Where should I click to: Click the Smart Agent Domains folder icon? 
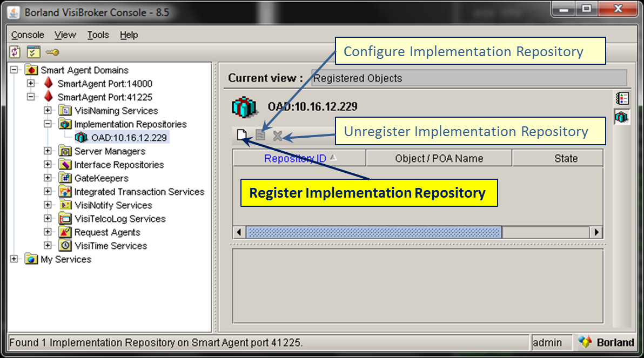click(x=31, y=70)
